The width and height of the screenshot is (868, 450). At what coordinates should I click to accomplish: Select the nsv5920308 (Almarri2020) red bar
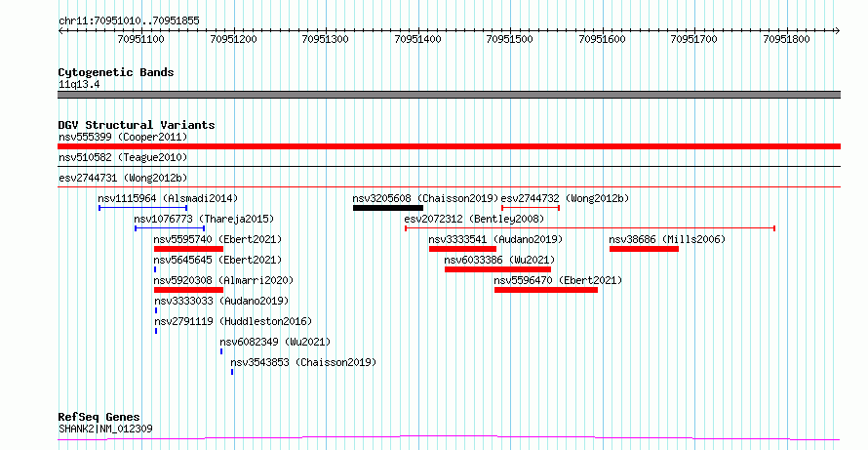click(x=189, y=290)
